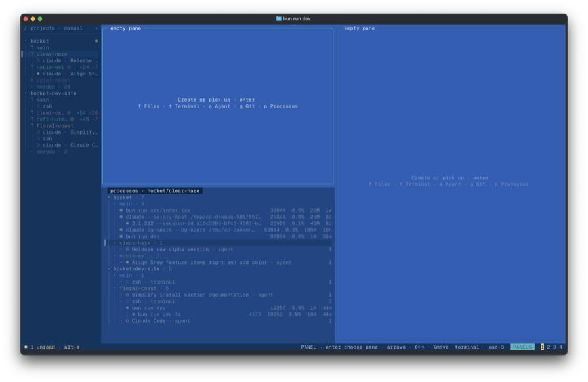588x382 pixels.
Task: Click the dot beside claude bg-spare process
Action: [121, 230]
